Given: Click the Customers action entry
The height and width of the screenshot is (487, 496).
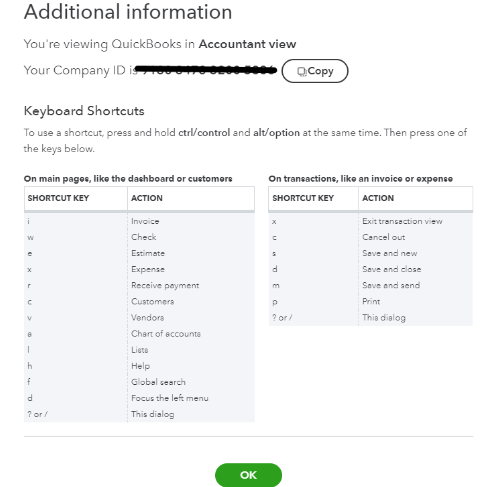Looking at the screenshot, I should (x=153, y=301).
